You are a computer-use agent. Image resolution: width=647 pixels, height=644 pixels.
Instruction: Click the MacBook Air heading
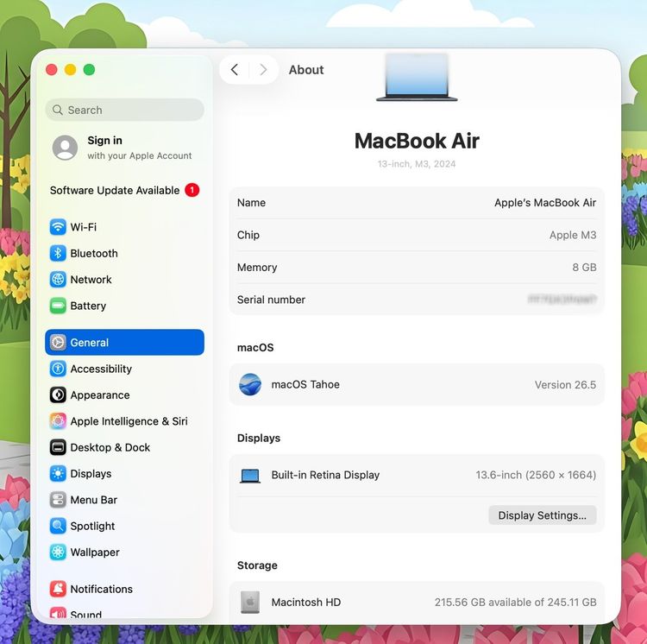click(417, 141)
